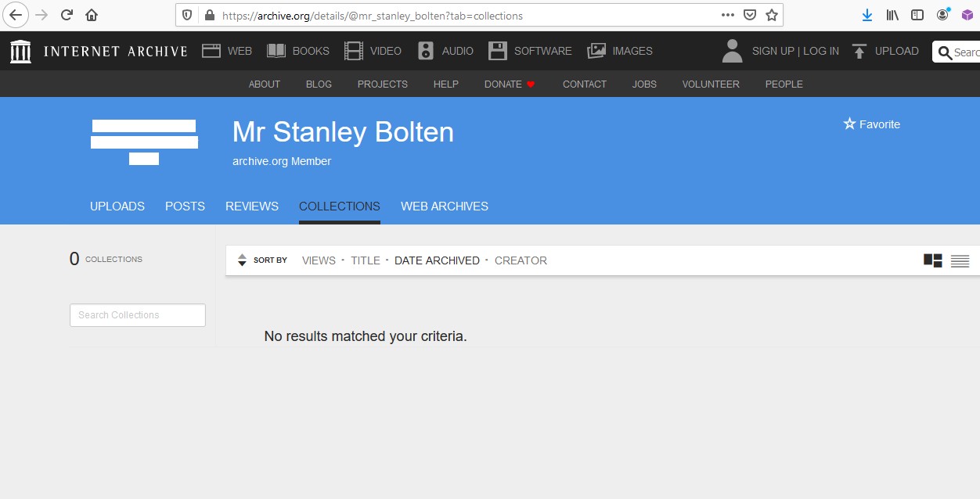Click the Video navigation label
This screenshot has height=499, width=980.
(x=386, y=51)
